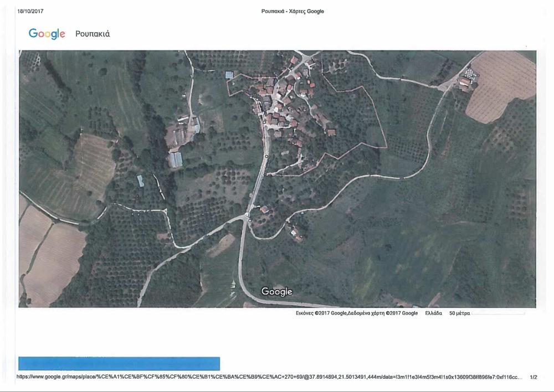Click the blue redacted bar above the URL
The height and width of the screenshot is (392, 554).
coord(119,364)
